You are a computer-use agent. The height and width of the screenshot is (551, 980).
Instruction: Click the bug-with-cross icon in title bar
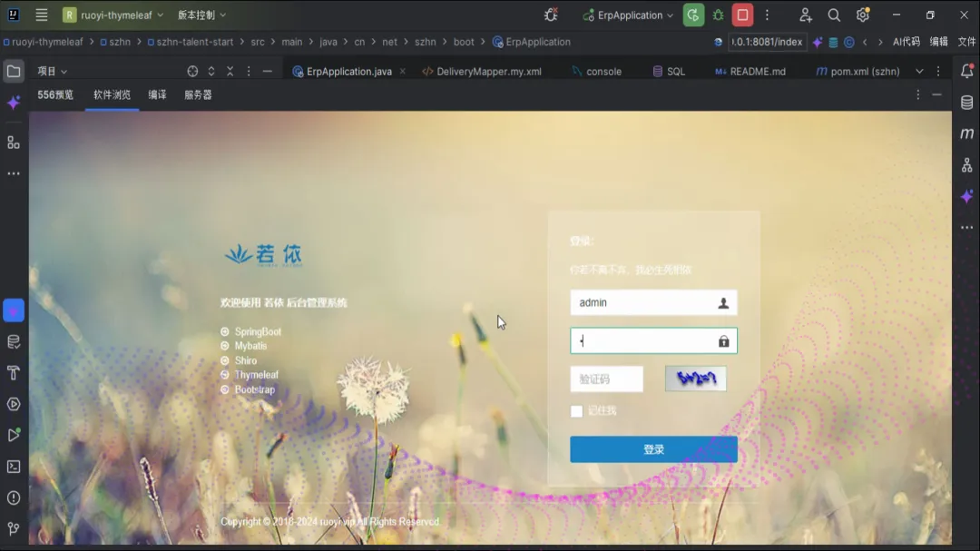551,15
